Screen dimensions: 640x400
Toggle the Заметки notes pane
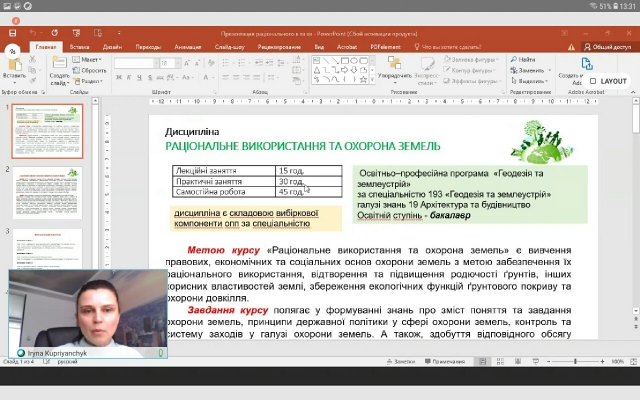[401, 361]
